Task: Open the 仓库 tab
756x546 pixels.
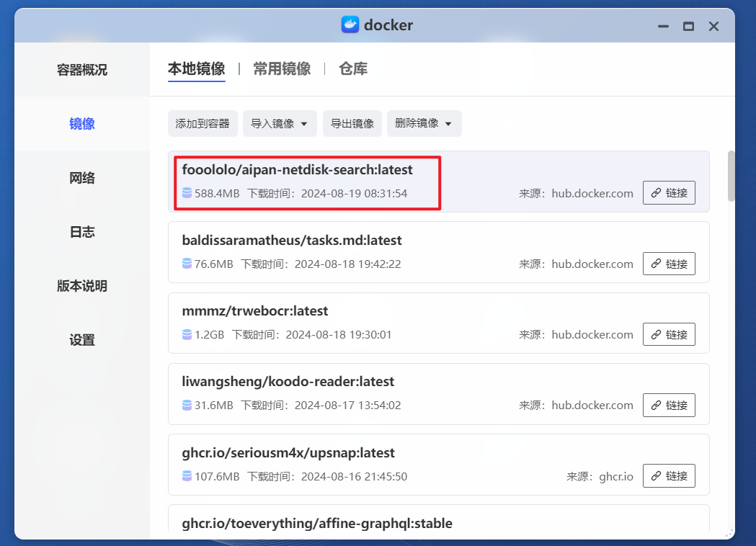Action: [x=352, y=69]
